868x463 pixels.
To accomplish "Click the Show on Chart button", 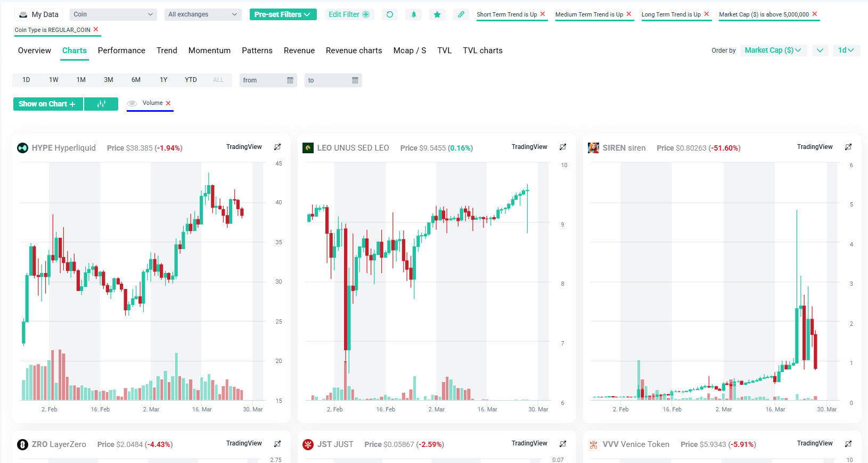I will coord(47,104).
